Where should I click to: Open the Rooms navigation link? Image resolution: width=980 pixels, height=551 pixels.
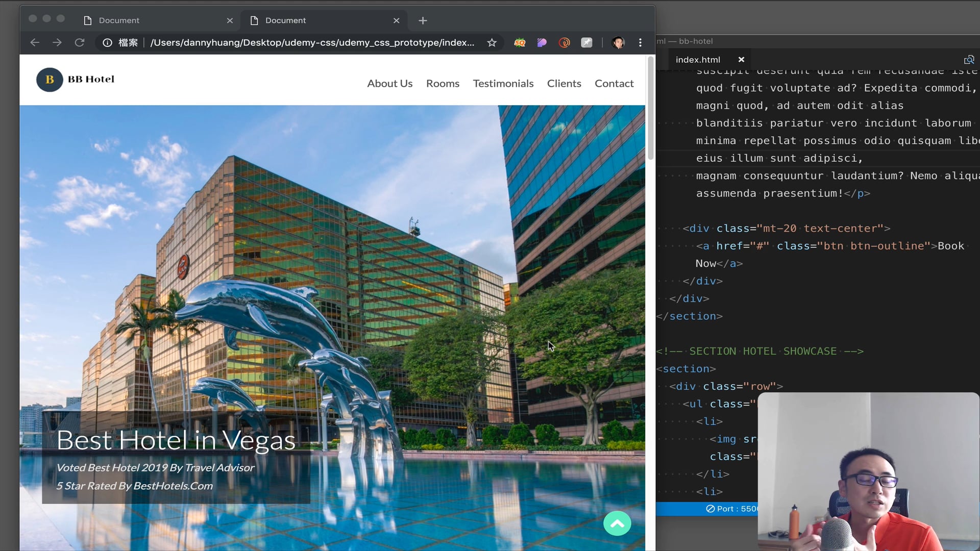[443, 84]
